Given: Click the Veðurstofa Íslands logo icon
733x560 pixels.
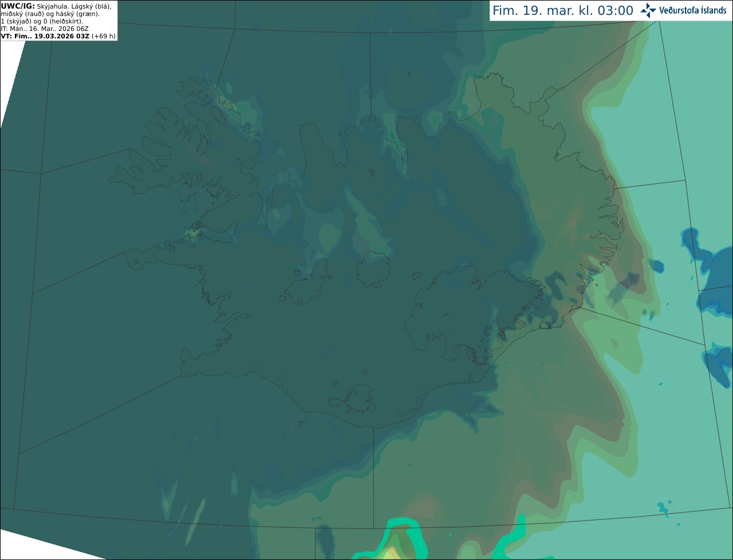Looking at the screenshot, I should tap(648, 10).
